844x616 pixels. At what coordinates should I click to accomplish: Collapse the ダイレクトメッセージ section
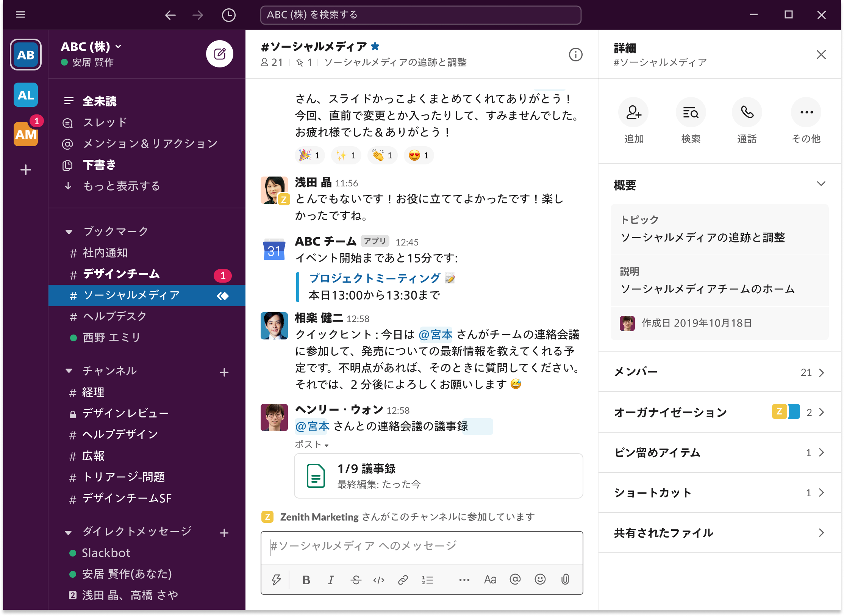pyautogui.click(x=68, y=532)
